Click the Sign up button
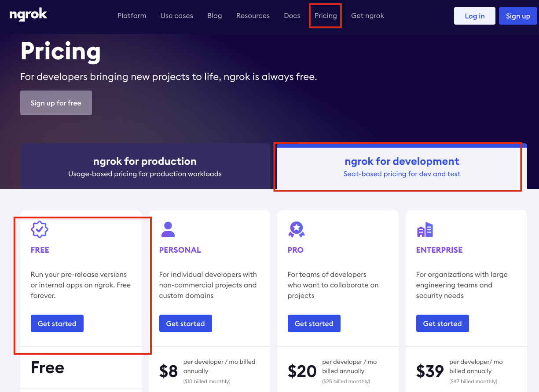The image size is (539, 392). [518, 16]
